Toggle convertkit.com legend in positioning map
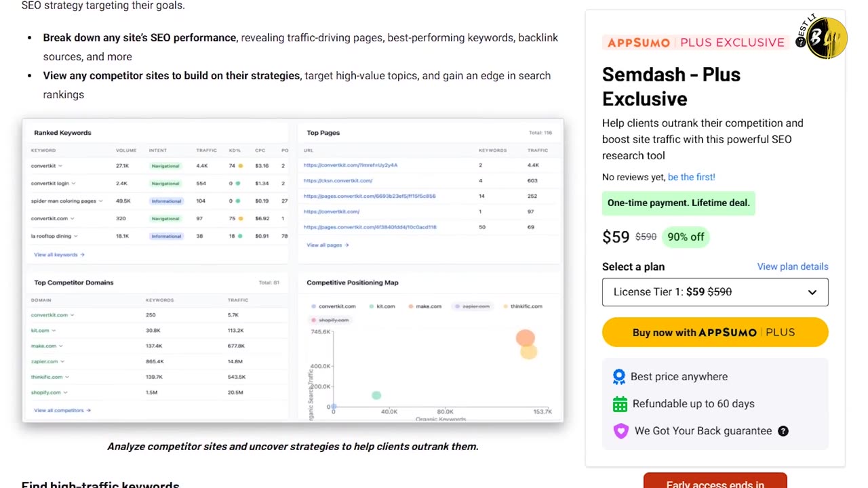Screen dimensions: 868x488 (x=333, y=306)
